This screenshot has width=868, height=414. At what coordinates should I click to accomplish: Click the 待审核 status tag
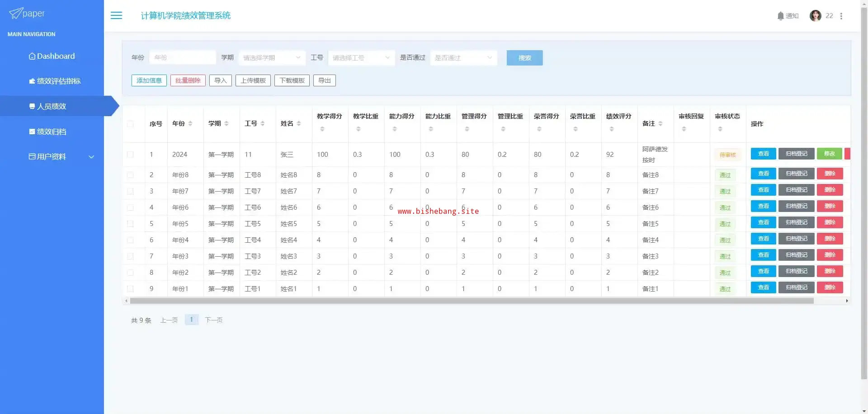click(728, 155)
